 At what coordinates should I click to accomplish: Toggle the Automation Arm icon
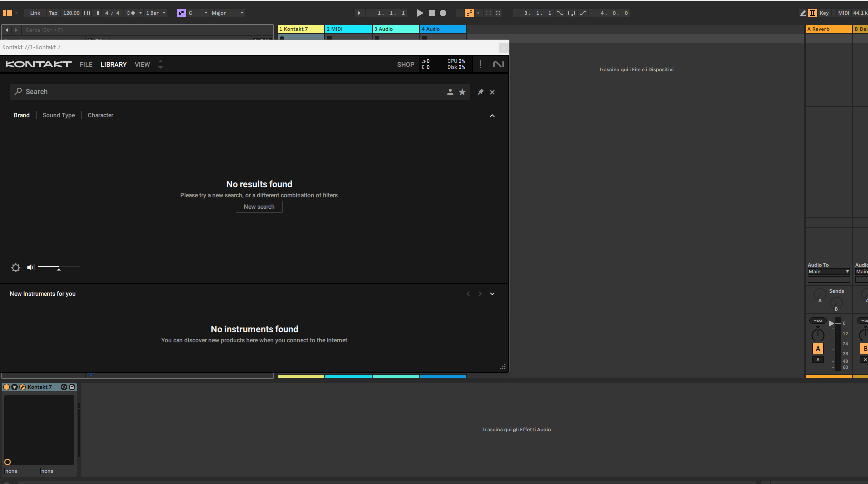tap(469, 13)
